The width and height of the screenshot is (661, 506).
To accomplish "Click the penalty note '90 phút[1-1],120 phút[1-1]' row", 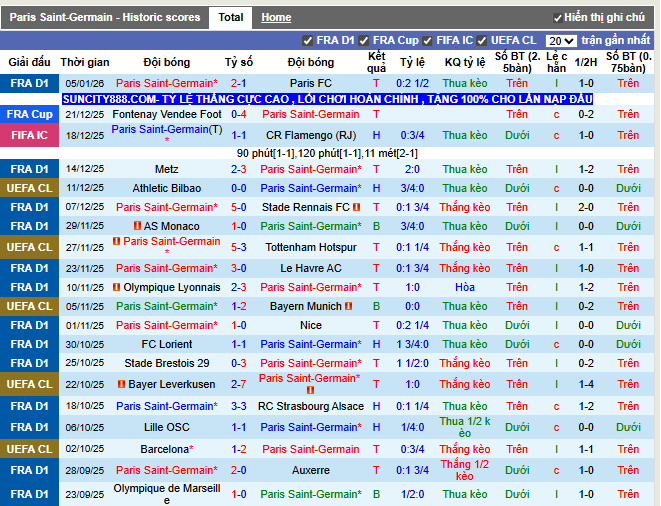I will [327, 153].
